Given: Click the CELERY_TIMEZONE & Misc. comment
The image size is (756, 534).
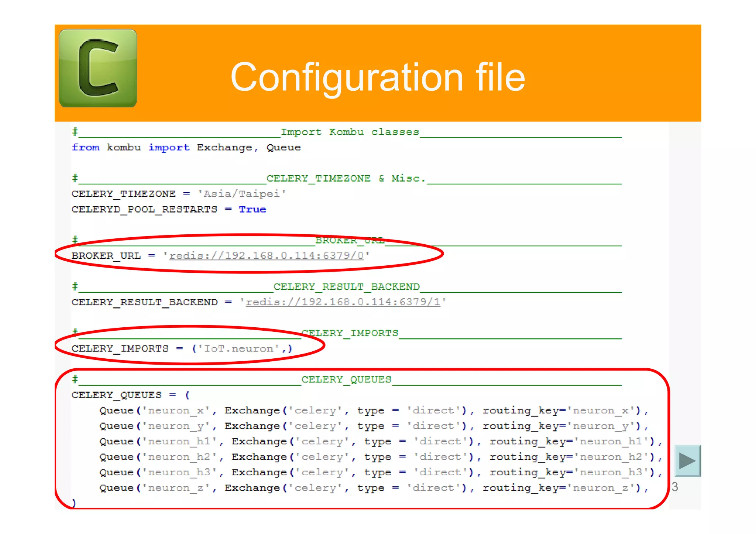Looking at the screenshot, I should point(346,179).
